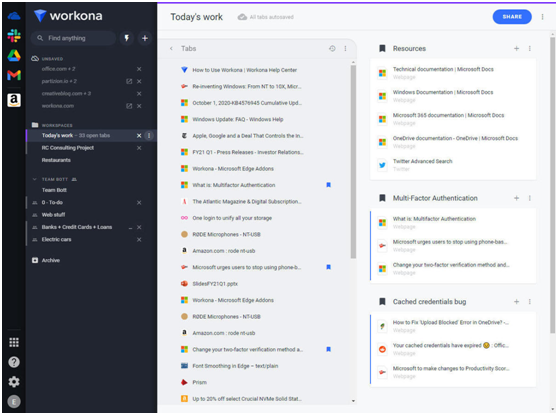Open Twitter Advanced Search resource
The height and width of the screenshot is (415, 558).
coord(422,161)
